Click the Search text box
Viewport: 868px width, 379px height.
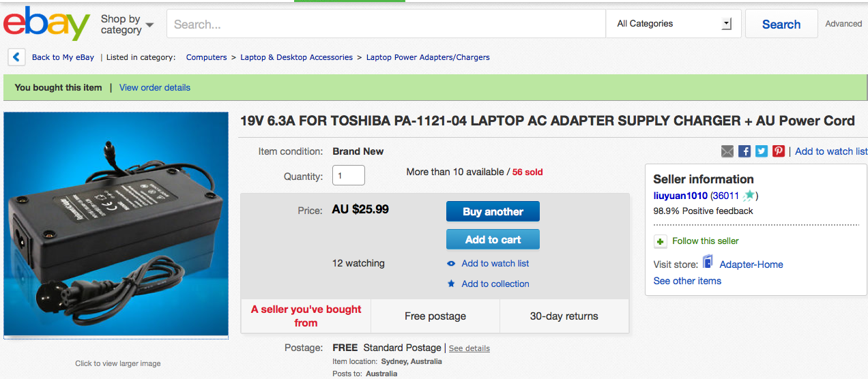click(386, 24)
